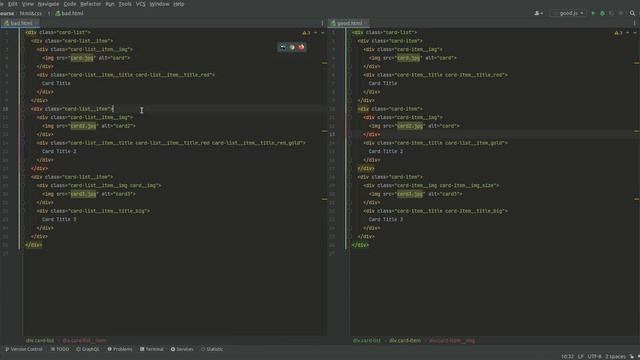Screen dimensions: 640x360
Task: Change indent setting 2 spaces in status bar
Action: click(615, 356)
